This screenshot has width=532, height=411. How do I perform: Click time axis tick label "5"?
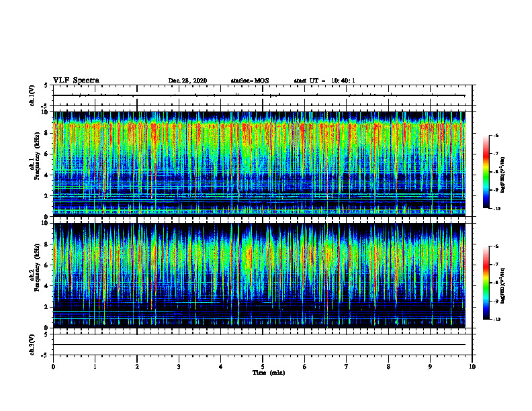263,367
